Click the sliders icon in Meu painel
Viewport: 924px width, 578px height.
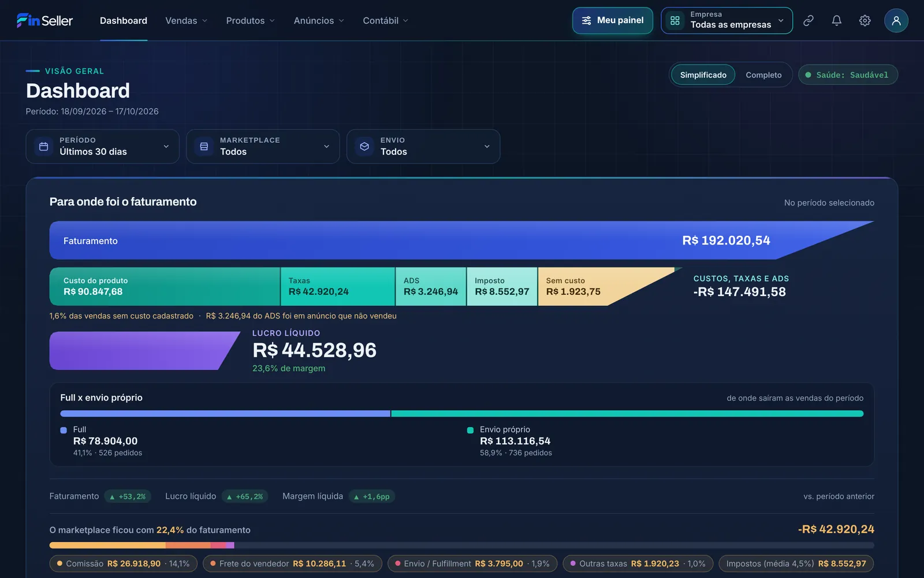point(586,20)
